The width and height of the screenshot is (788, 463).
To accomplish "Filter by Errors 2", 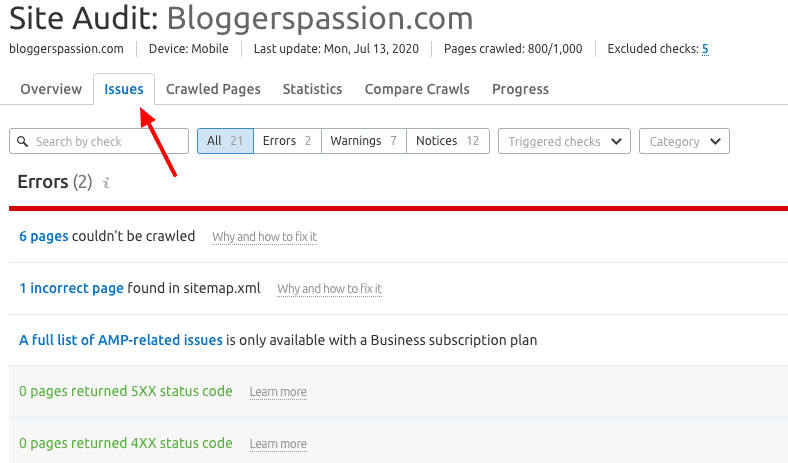I will point(287,141).
